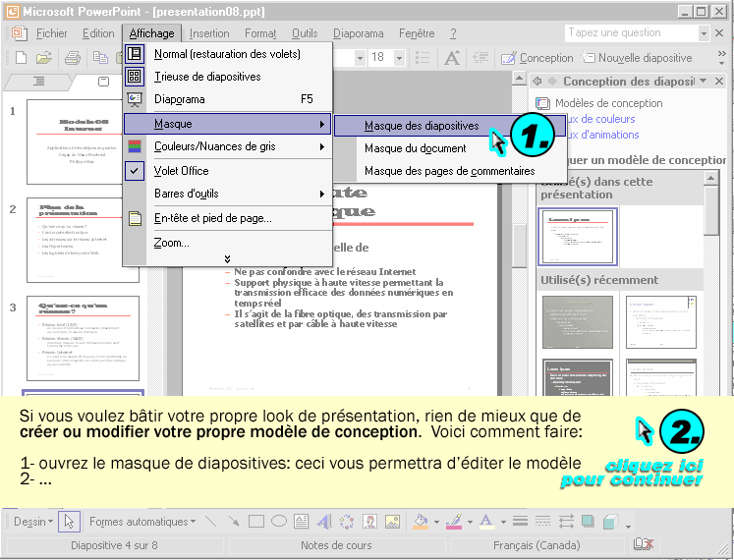
Task: Open En-tête et pied de page dialog
Action: 228,218
